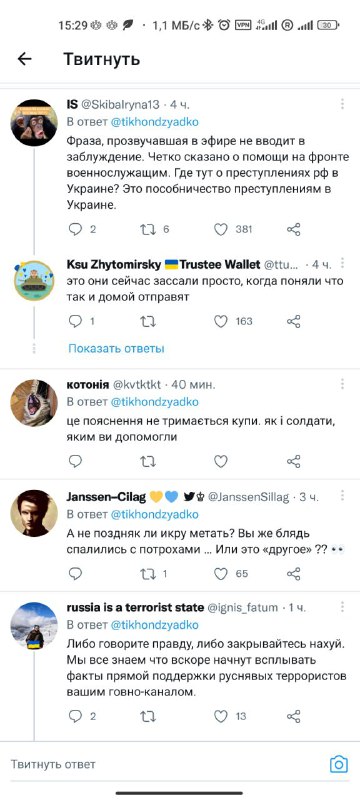360x800 pixels.
Task: Expand replies via Показать ответы
Action: tap(116, 349)
